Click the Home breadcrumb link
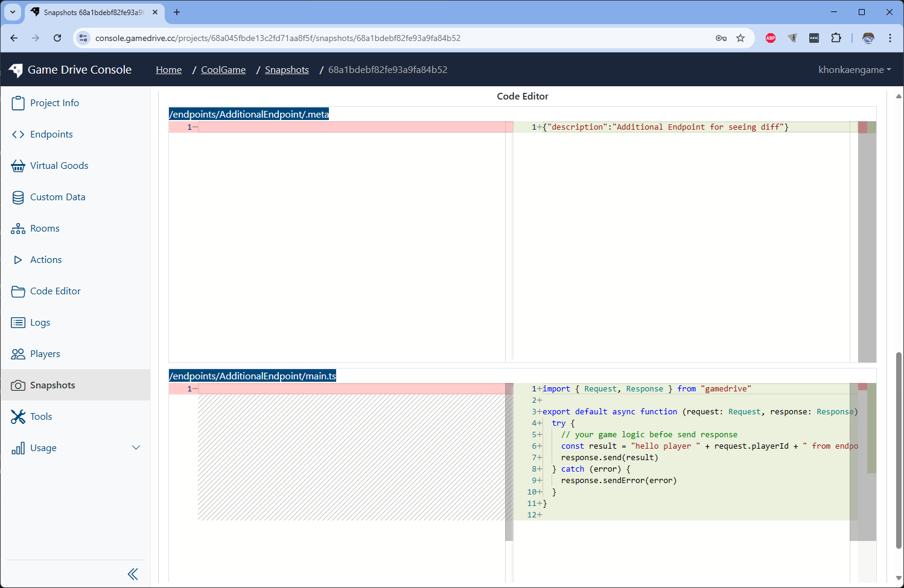The image size is (904, 588). tap(168, 70)
